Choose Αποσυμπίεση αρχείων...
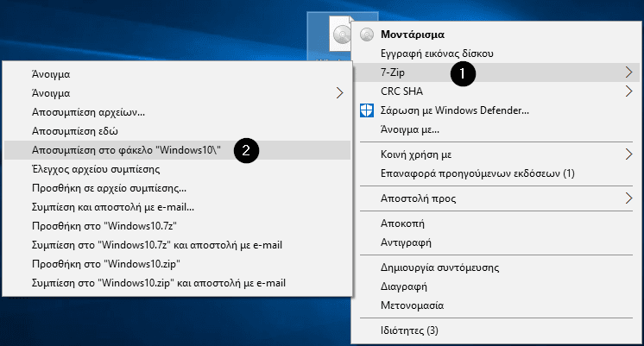This screenshot has height=346, width=644. [x=178, y=112]
